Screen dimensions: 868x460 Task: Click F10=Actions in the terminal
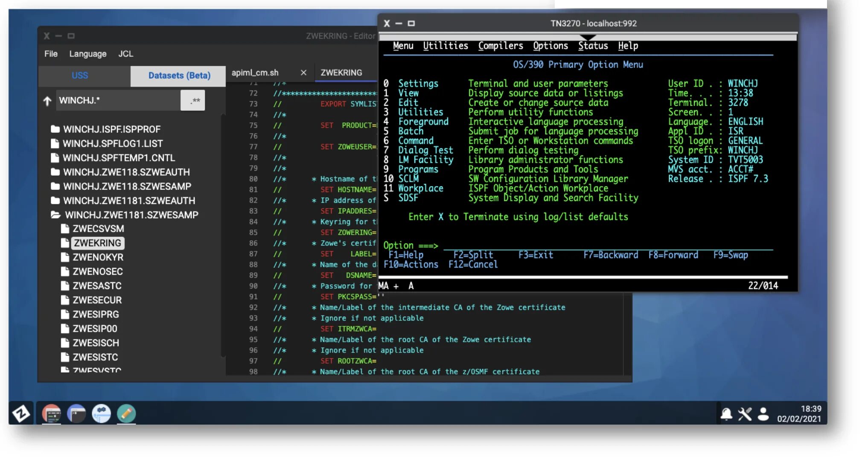411,265
